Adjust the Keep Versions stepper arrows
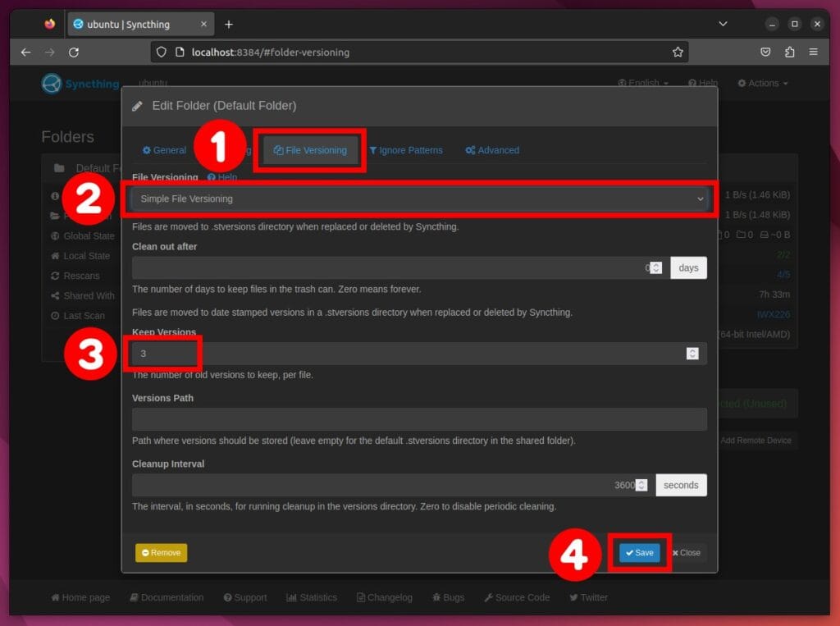840x626 pixels. [692, 354]
